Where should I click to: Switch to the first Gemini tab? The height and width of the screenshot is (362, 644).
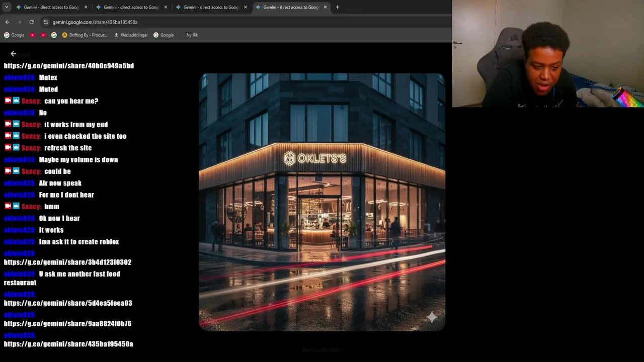[51, 7]
